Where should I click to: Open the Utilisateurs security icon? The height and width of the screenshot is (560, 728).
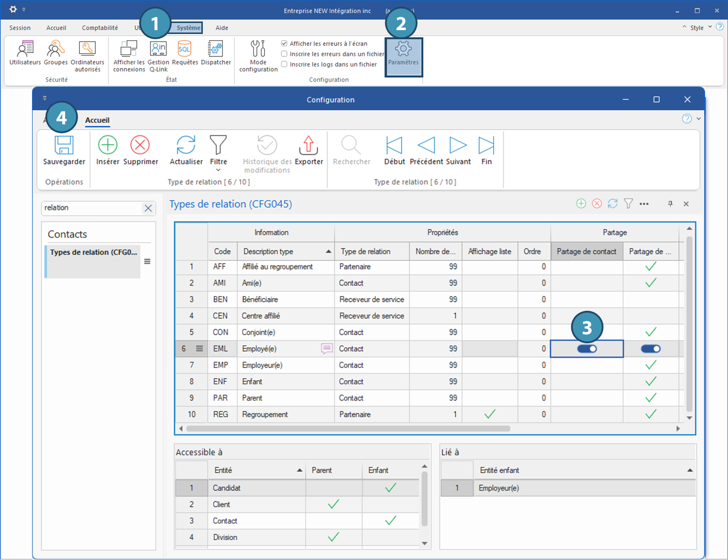coord(25,49)
